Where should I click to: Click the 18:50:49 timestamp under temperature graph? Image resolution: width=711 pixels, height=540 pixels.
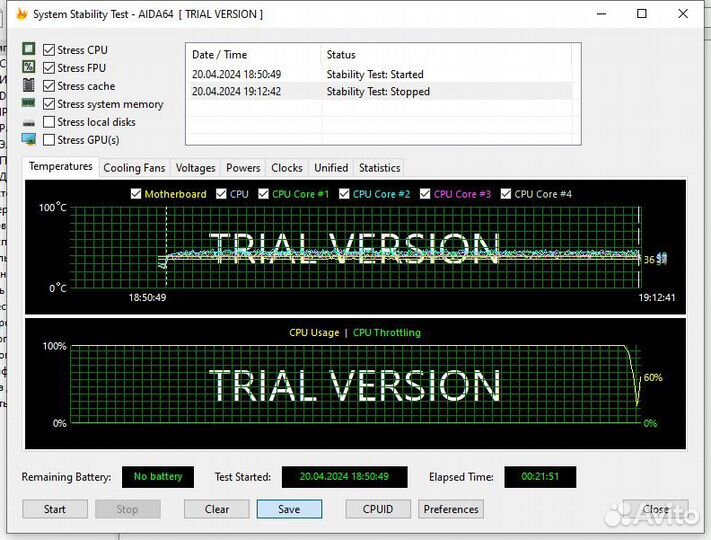click(x=147, y=298)
